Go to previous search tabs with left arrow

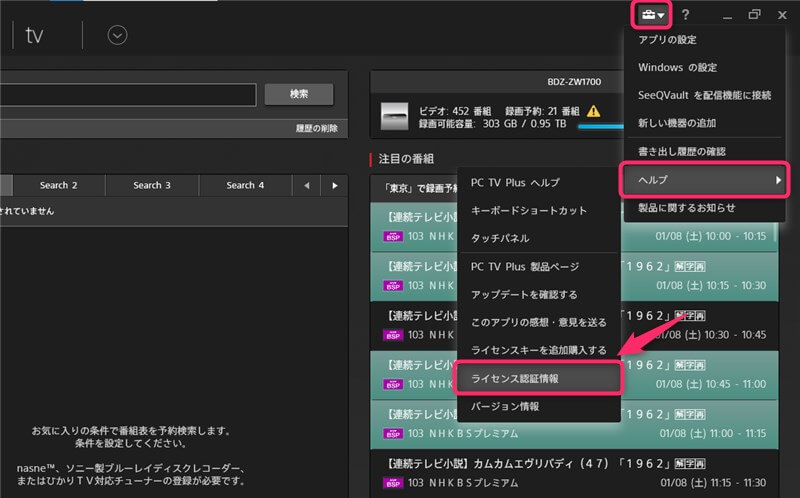pos(307,186)
